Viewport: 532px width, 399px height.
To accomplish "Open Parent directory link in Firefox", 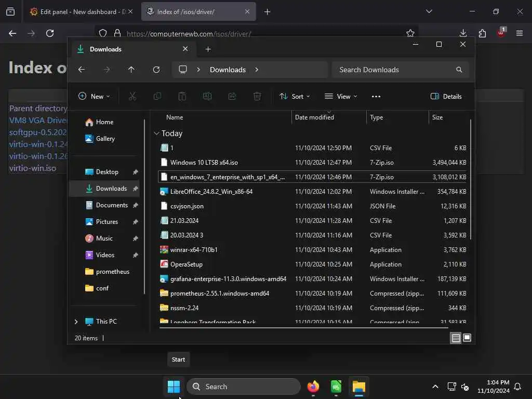I will pos(38,109).
